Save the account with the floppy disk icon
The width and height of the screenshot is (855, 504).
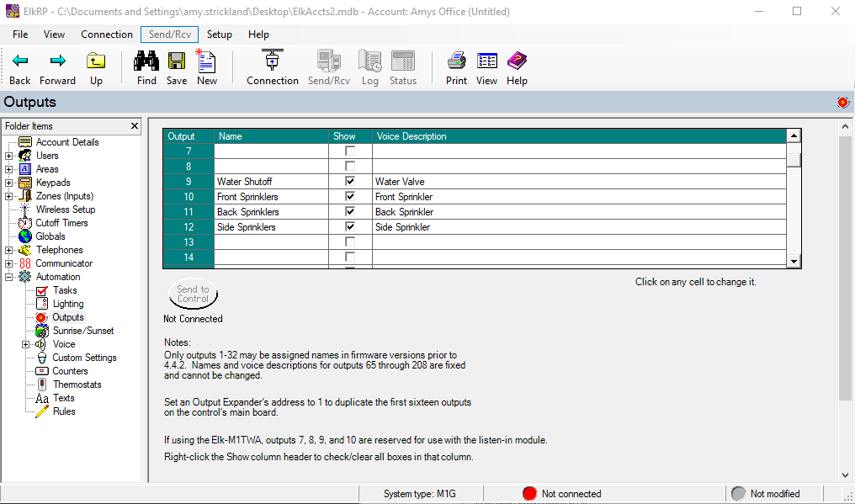pos(177,62)
